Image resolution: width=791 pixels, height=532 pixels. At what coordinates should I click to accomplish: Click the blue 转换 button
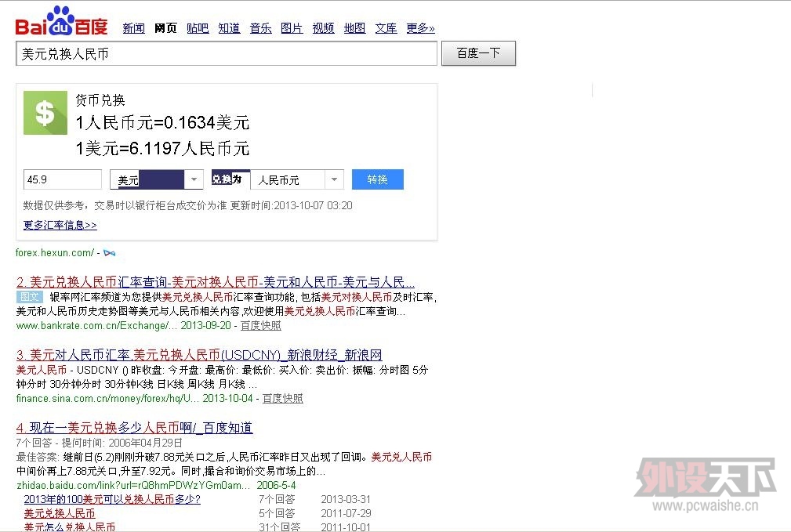pos(377,179)
